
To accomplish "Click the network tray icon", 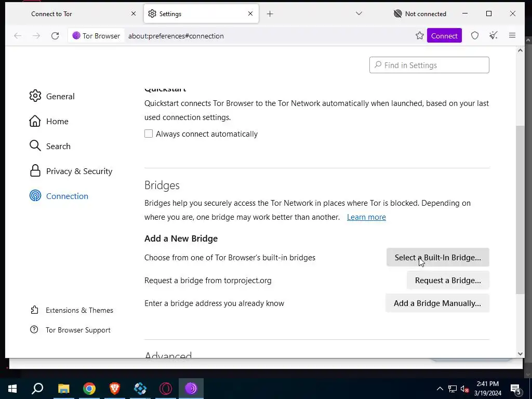I will pyautogui.click(x=453, y=389).
